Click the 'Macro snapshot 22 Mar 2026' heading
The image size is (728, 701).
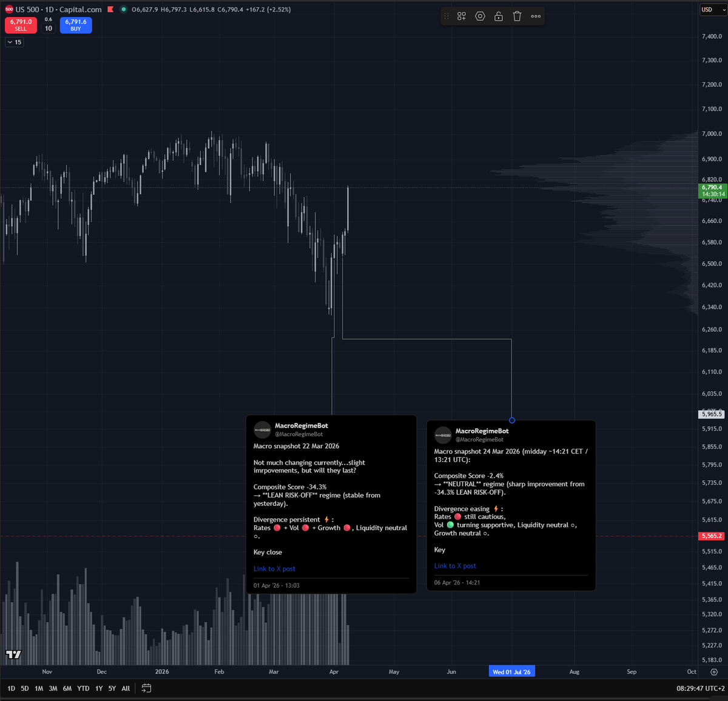tap(296, 446)
